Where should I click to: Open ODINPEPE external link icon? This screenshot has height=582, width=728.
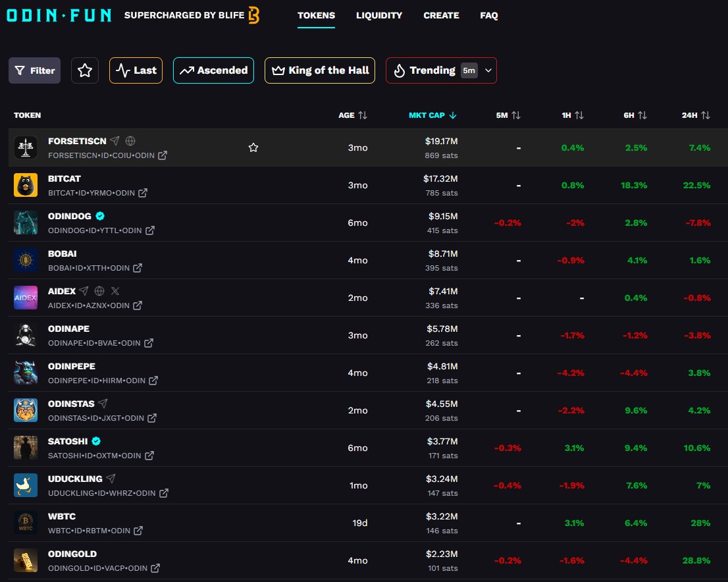pos(153,381)
